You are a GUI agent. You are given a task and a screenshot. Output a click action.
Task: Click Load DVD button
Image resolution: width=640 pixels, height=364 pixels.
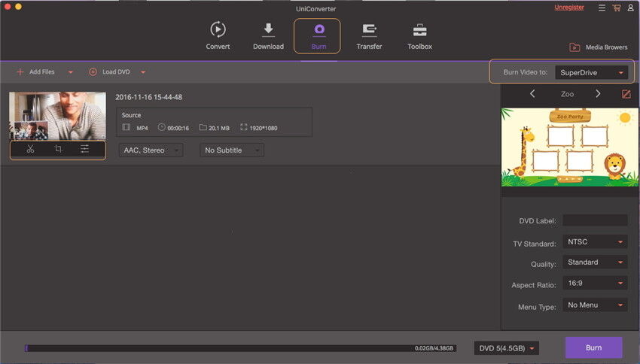coord(109,71)
